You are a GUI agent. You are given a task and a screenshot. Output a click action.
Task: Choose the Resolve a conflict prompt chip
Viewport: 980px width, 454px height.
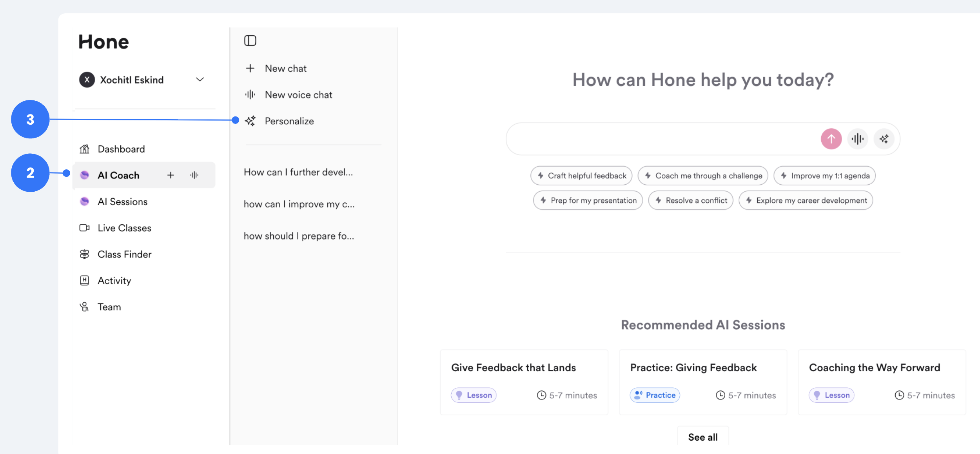[690, 200]
